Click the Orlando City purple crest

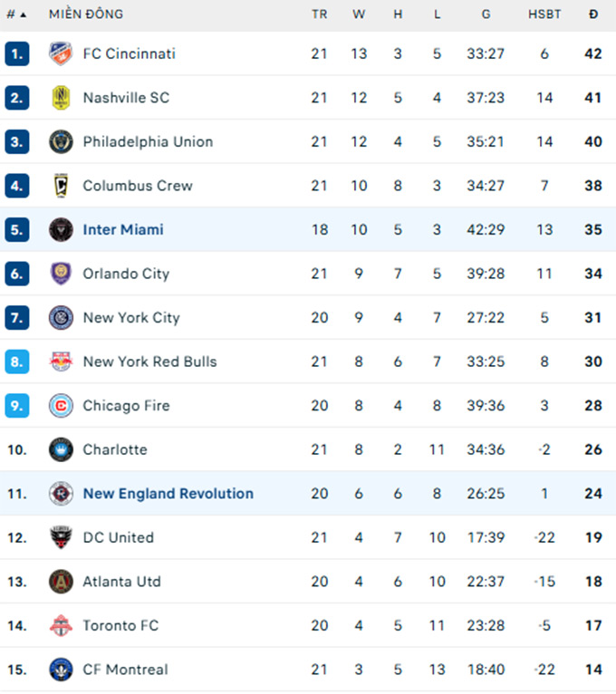point(61,274)
